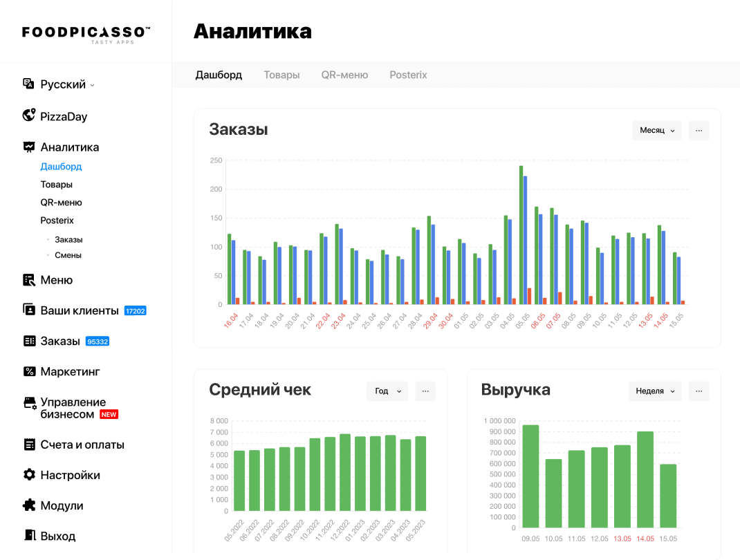Screen dimensions: 740x560
Task: Click the Выход door icon
Action: (28, 536)
